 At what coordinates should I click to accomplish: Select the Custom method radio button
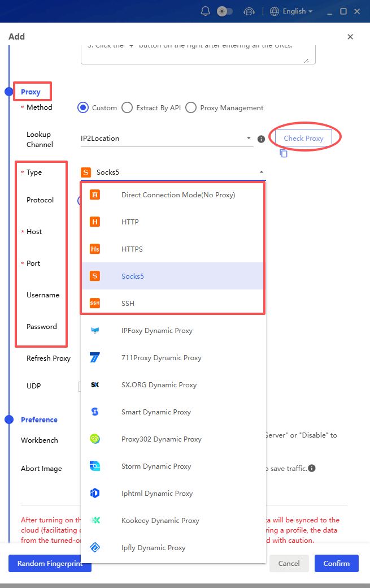83,107
